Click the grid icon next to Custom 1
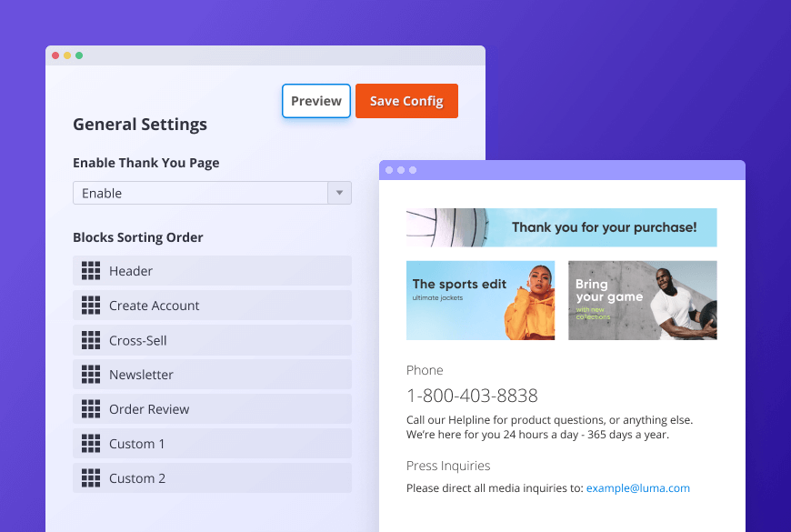Screen dimensions: 791x532 pyautogui.click(x=91, y=444)
